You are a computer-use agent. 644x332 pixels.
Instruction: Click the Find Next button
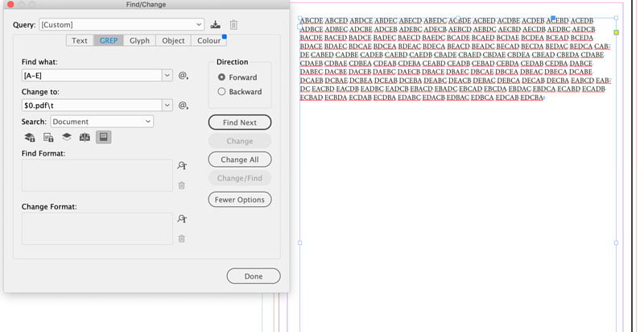pyautogui.click(x=239, y=122)
